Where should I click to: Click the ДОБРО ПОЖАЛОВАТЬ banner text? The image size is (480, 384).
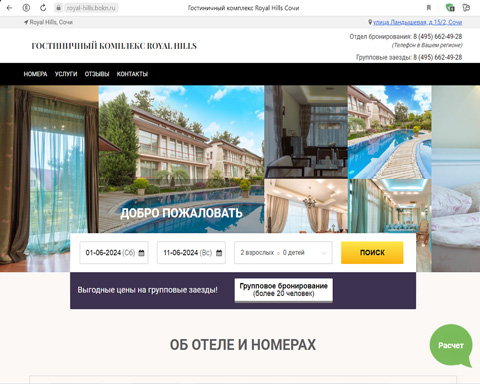coord(181,213)
